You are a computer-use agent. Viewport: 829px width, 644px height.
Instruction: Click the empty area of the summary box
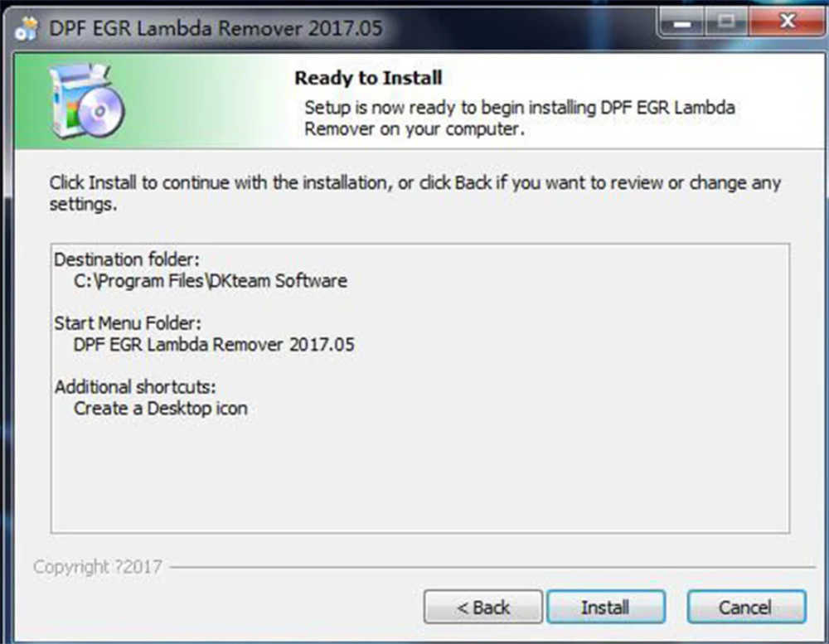[420, 476]
